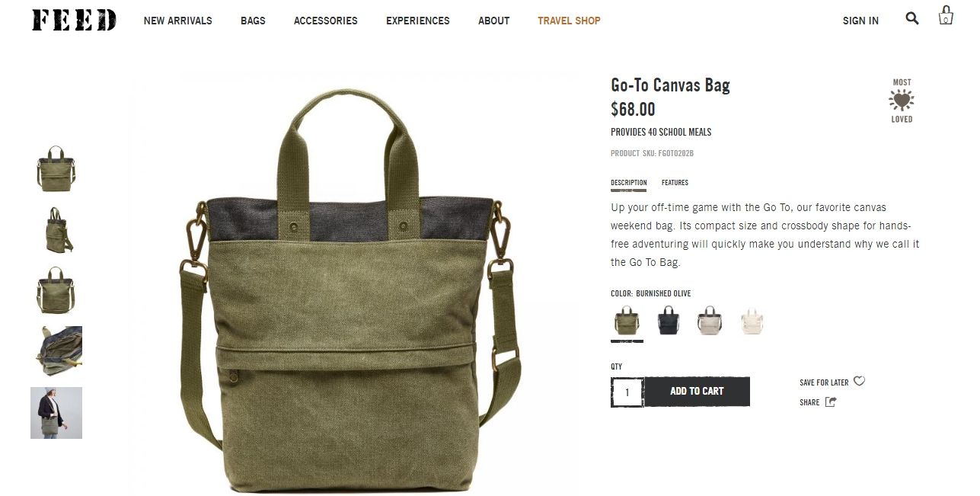Click the Share arrow icon
Image resolution: width=980 pixels, height=496 pixels.
[x=831, y=402]
